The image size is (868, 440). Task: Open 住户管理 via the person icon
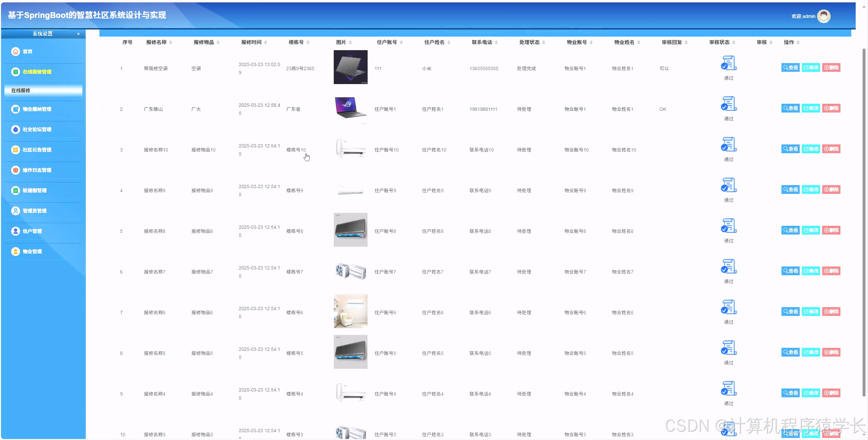[x=16, y=231]
